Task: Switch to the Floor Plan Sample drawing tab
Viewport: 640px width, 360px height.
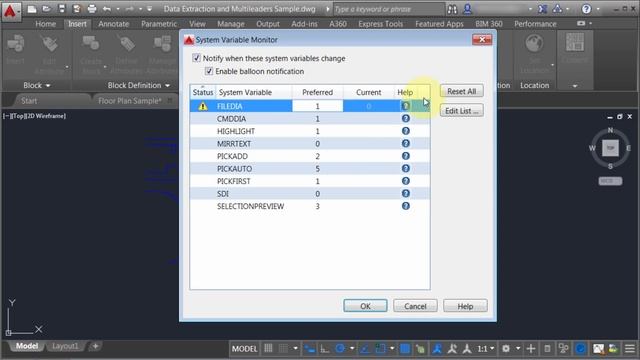Action: point(130,101)
